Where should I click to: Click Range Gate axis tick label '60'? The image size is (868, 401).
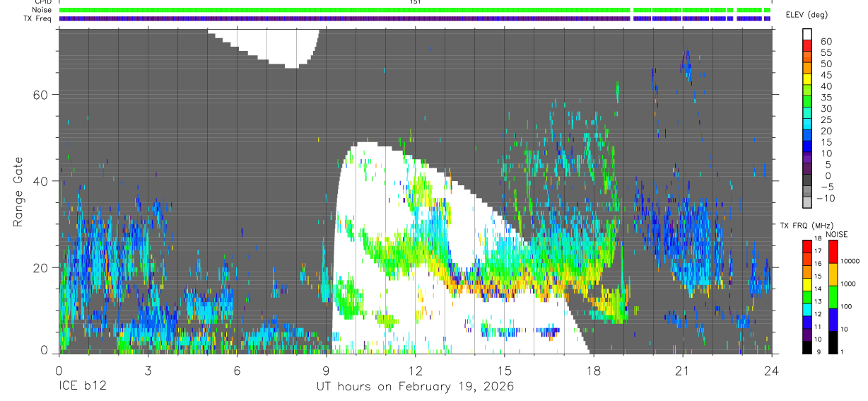tap(40, 94)
